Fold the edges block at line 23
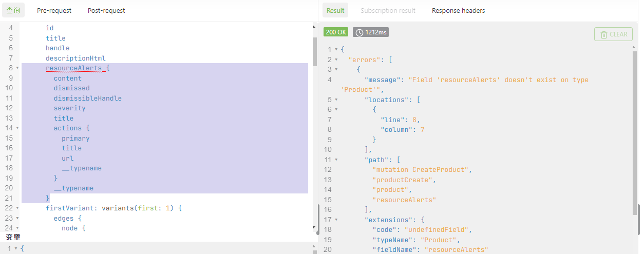Screen dimensions: 644x254 point(17,218)
